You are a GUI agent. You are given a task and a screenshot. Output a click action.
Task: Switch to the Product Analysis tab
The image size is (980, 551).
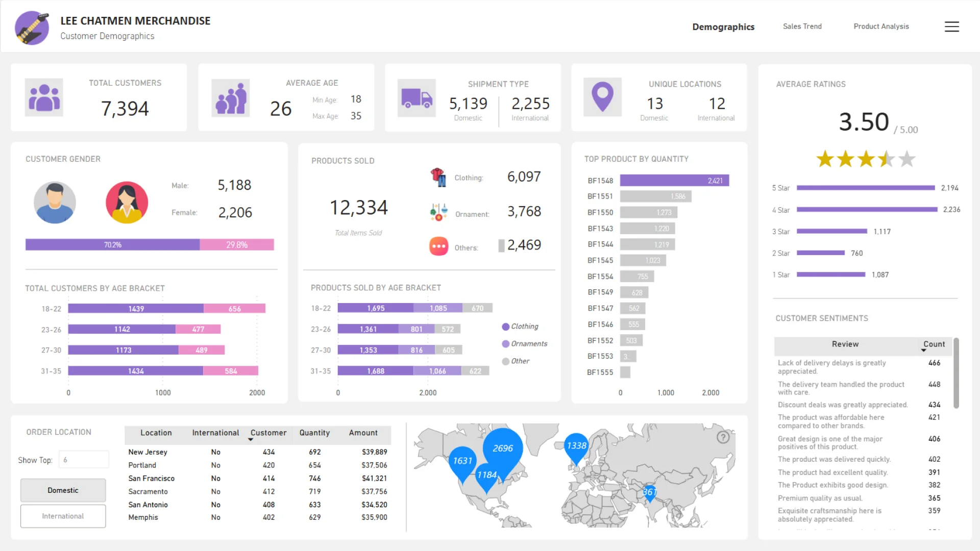click(881, 27)
